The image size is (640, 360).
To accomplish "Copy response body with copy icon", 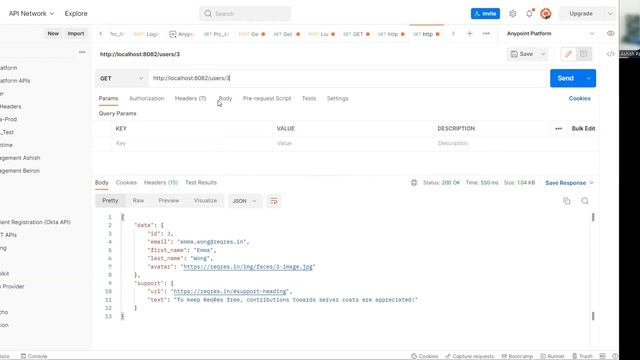I will pyautogui.click(x=567, y=201).
